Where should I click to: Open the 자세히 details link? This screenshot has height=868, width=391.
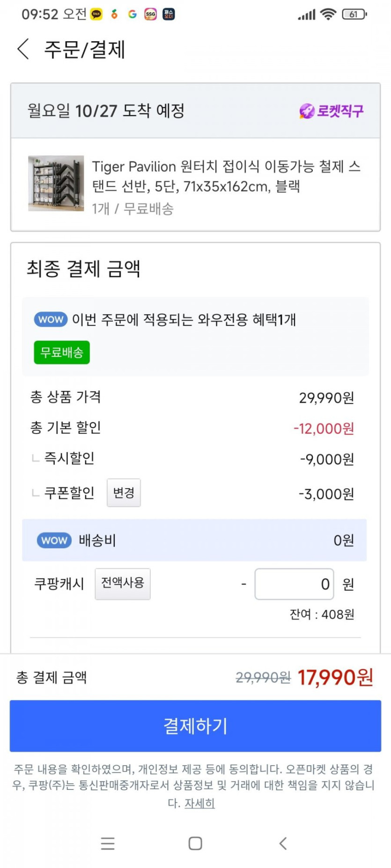[199, 803]
